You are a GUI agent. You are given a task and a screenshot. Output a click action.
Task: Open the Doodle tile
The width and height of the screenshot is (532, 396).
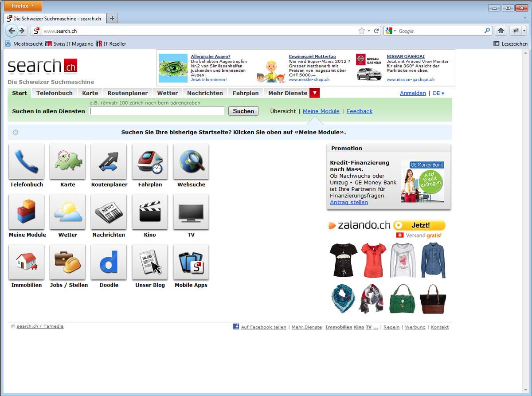(109, 262)
